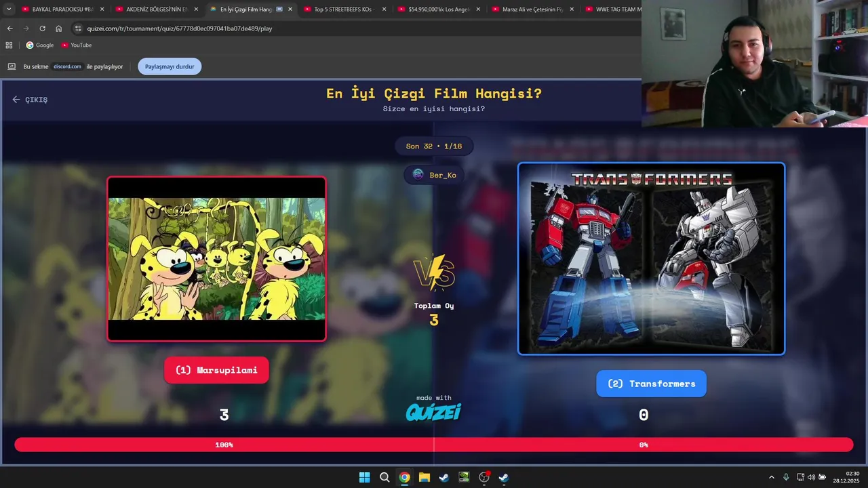Image resolution: width=868 pixels, height=488 pixels.
Task: Open the clock and date 02:30
Action: click(x=847, y=477)
